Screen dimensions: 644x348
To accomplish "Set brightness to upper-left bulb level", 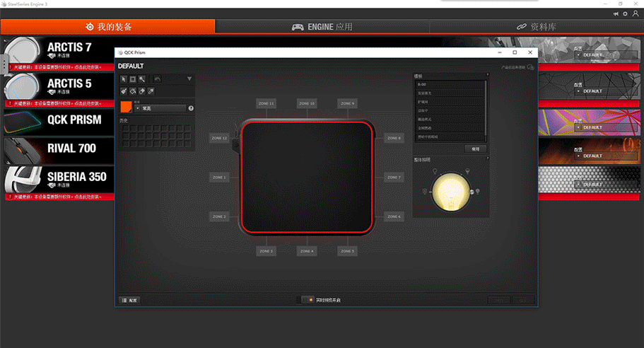I will [435, 171].
